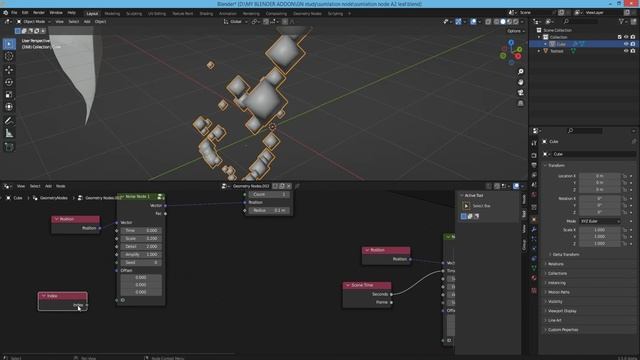Open the viewport Options dropdown button

(x=515, y=31)
